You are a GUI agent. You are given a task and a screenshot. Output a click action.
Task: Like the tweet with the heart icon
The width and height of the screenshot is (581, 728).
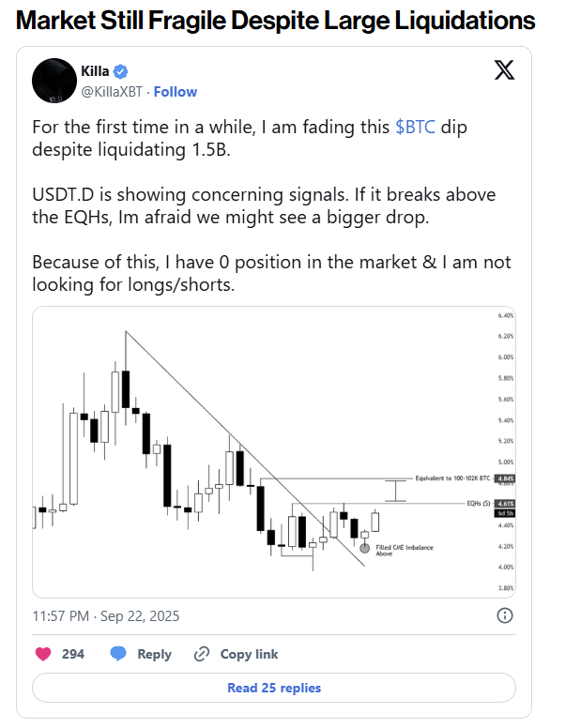pos(43,654)
